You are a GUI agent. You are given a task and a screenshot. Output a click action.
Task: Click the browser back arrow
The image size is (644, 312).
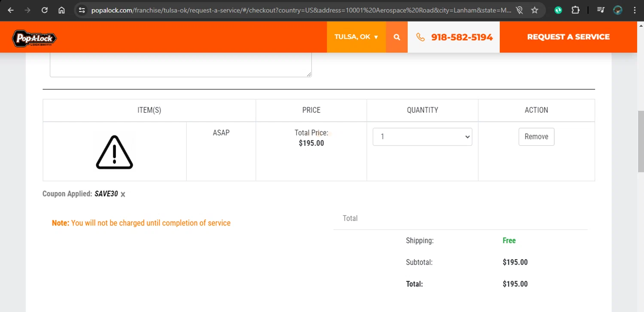click(x=11, y=10)
